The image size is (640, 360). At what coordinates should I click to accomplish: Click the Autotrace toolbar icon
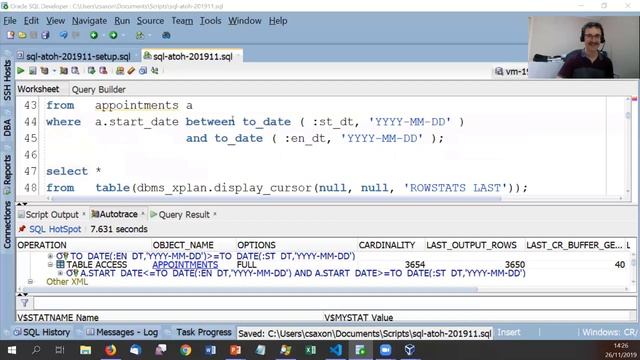click(64, 71)
